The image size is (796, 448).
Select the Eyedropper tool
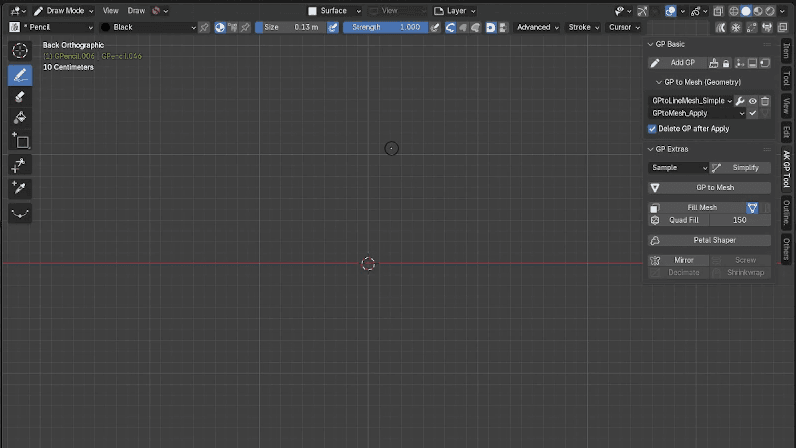tap(20, 188)
